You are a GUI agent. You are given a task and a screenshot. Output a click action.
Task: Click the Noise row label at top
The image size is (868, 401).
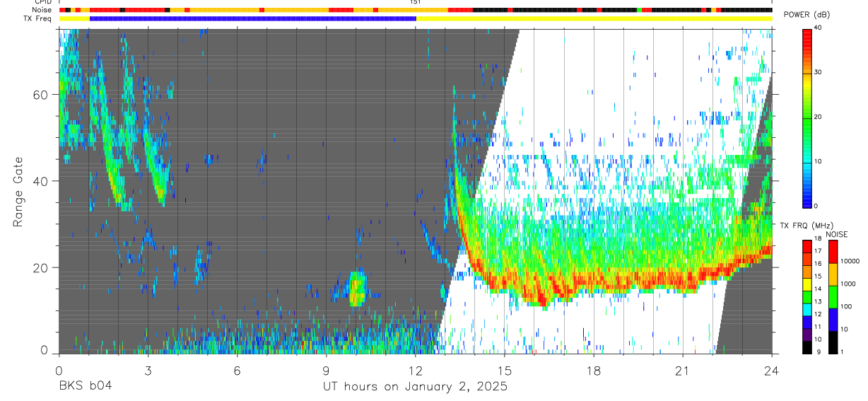[43, 10]
